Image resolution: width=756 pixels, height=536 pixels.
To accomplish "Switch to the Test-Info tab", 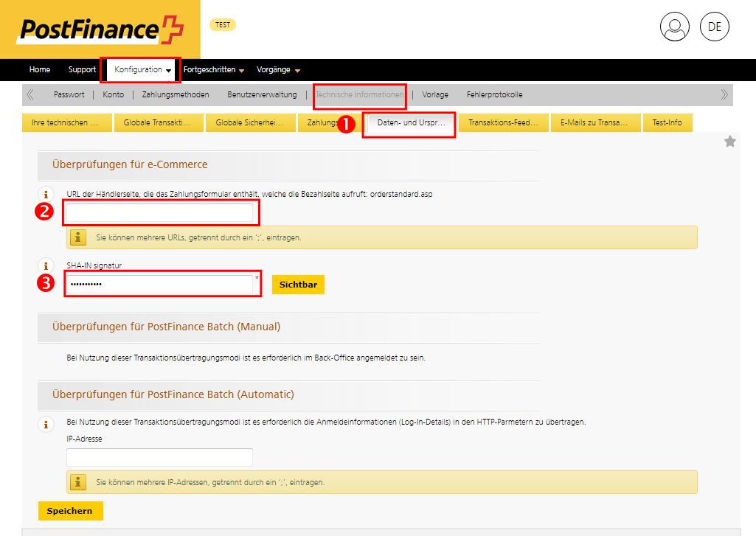I will point(667,122).
